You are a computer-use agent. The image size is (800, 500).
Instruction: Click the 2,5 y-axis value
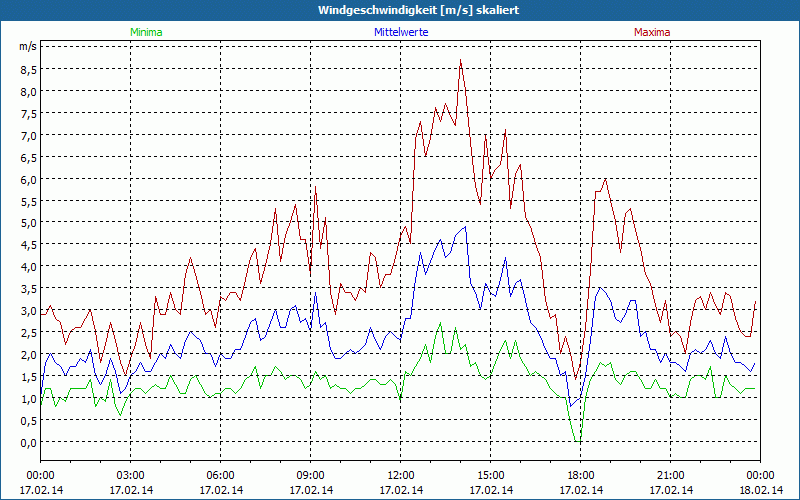28,333
